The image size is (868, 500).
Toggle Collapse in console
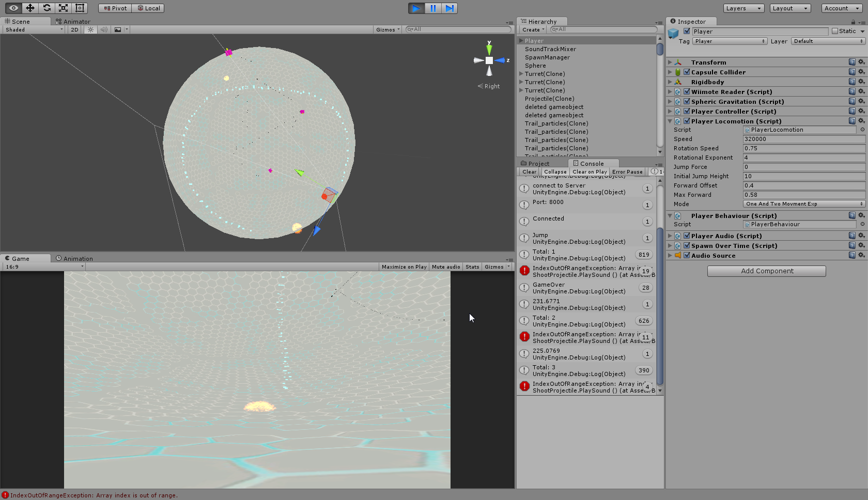(555, 171)
